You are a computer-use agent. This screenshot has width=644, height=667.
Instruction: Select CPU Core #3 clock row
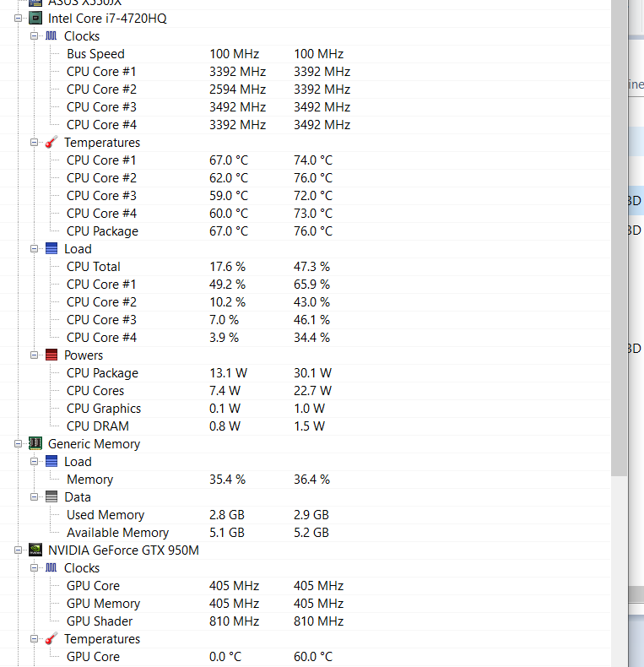click(306, 107)
